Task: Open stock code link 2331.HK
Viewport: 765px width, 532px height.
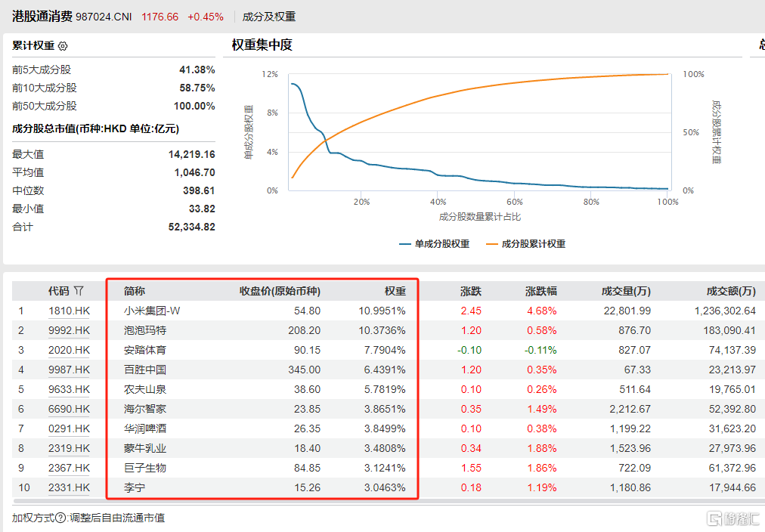Action: coord(69,487)
